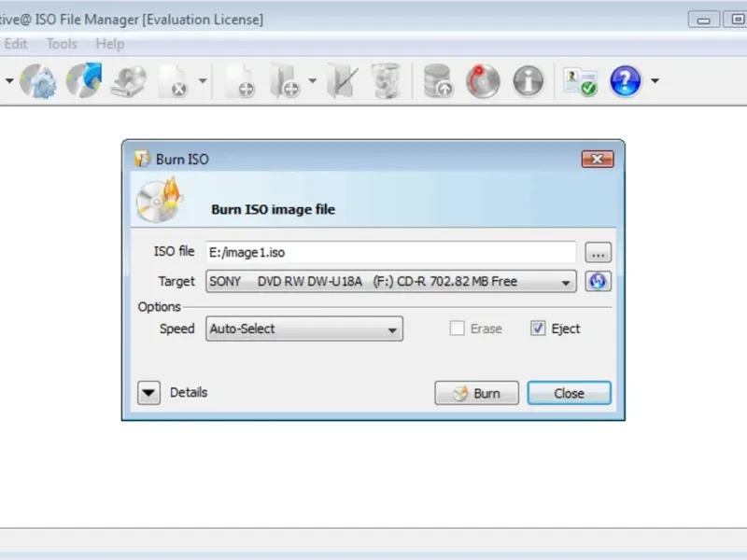Click the information toolbar icon

[x=528, y=81]
